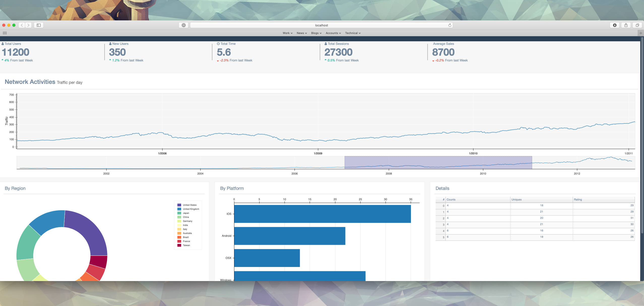644x306 pixels.
Task: Open the Work bookmarks dropdown
Action: click(287, 33)
